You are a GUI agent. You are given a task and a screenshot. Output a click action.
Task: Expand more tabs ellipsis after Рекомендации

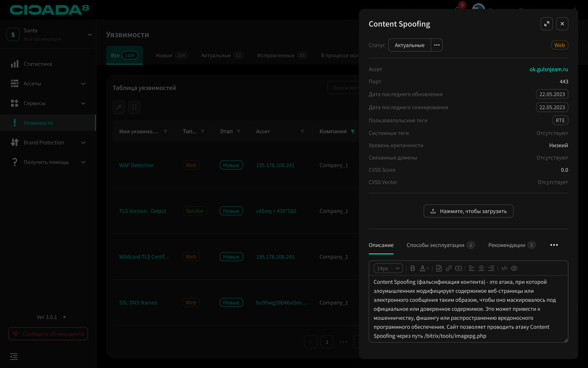554,245
